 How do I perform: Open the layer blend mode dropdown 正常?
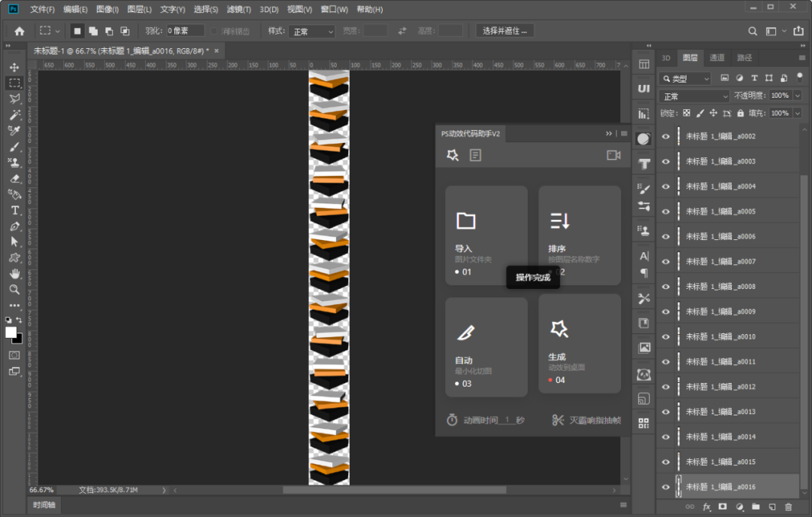(693, 96)
